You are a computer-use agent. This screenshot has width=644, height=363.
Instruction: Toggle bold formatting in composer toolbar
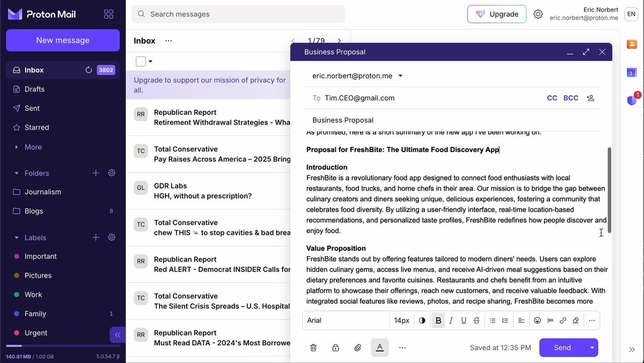[438, 321]
